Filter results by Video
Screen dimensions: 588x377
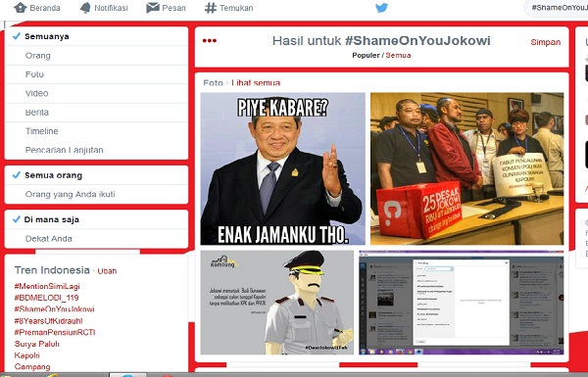[96, 93]
